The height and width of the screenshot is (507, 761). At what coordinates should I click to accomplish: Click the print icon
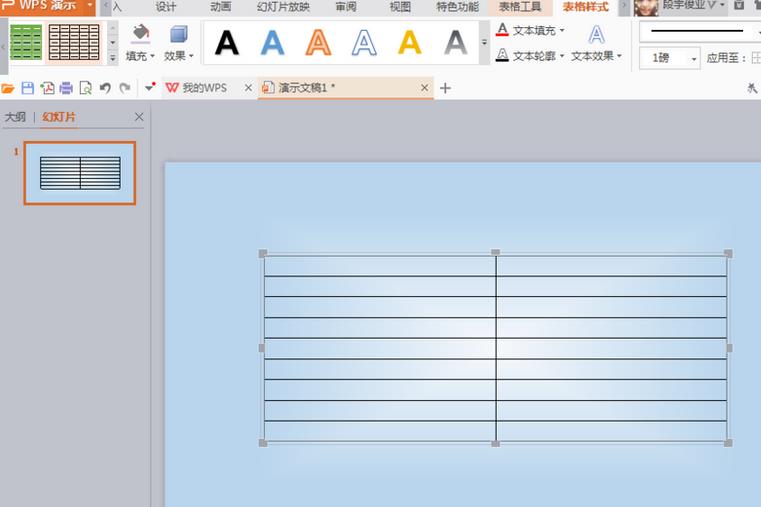(66, 88)
